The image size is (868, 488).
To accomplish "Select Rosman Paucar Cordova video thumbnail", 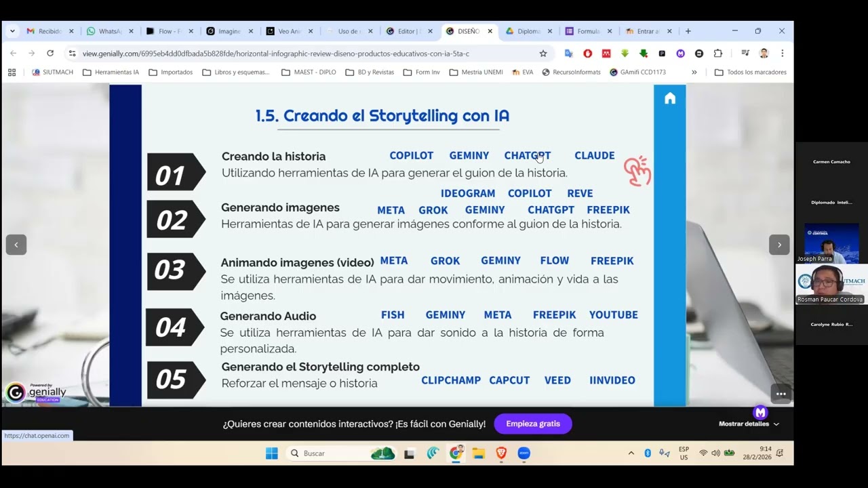I will tap(830, 284).
